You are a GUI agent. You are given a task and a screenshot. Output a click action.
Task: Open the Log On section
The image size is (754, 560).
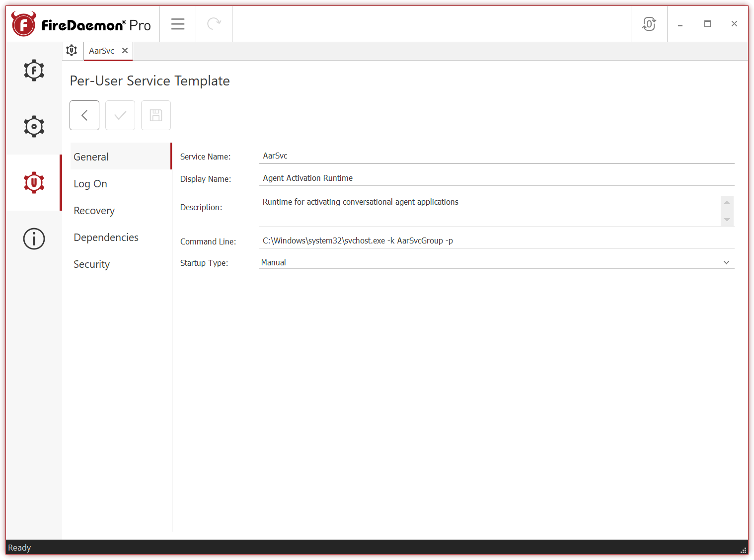point(121,183)
